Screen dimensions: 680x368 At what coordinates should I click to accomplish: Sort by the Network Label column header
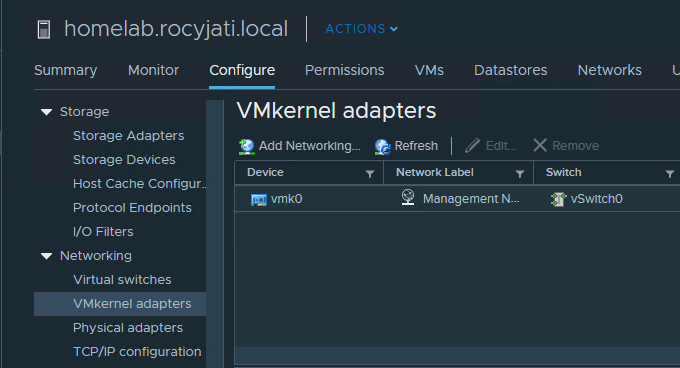click(x=435, y=173)
